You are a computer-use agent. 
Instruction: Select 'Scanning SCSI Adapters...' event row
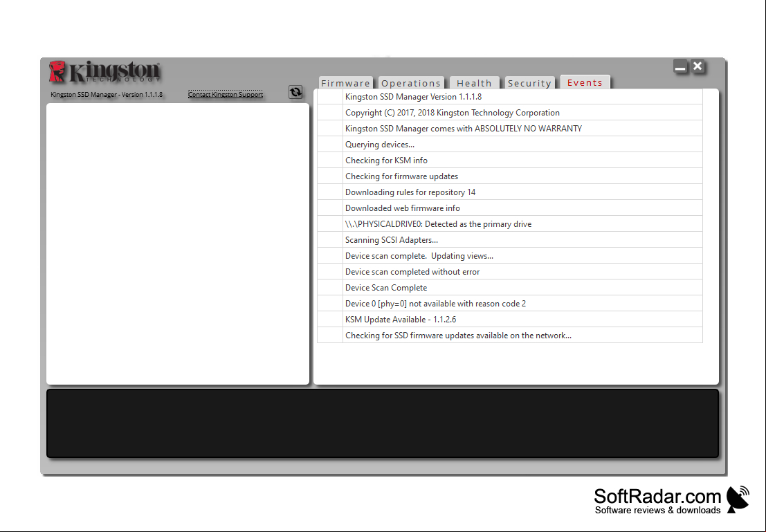coord(509,240)
